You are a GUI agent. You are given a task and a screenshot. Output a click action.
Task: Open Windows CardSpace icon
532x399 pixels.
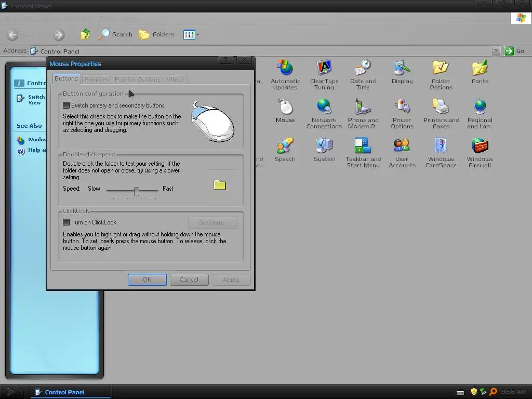click(441, 153)
